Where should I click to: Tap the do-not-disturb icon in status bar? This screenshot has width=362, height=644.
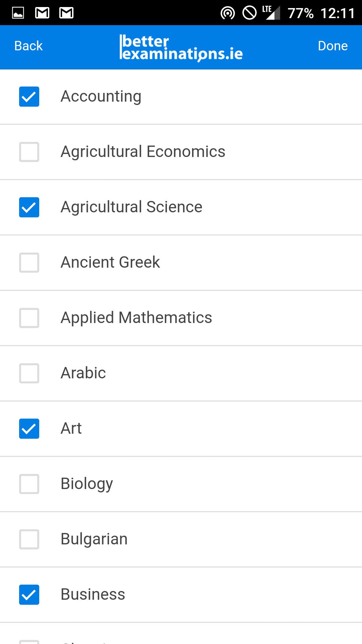pyautogui.click(x=249, y=13)
